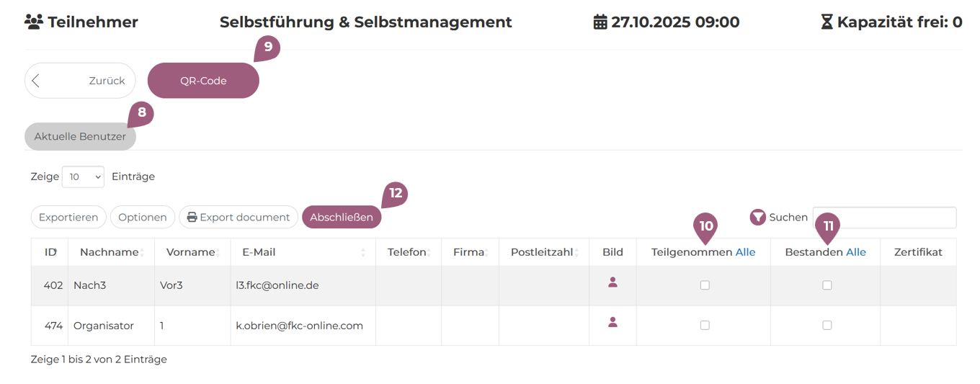Check Teilgenommen box for Nach3

705,285
